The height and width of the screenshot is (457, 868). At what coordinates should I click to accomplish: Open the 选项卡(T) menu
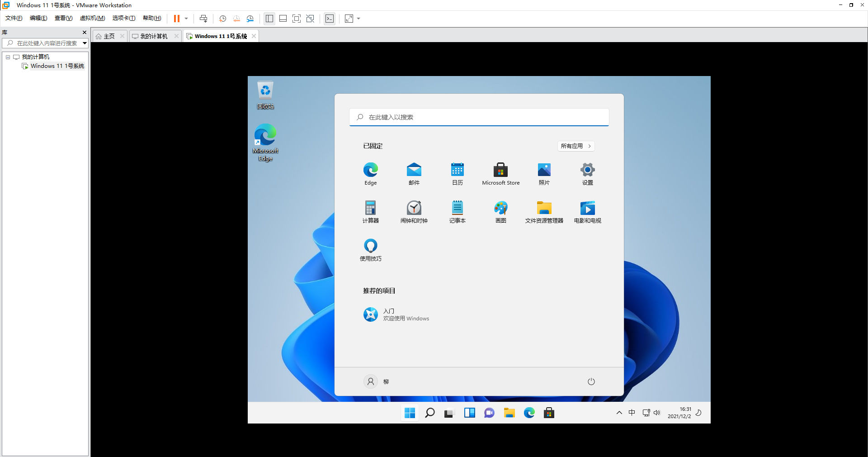124,18
